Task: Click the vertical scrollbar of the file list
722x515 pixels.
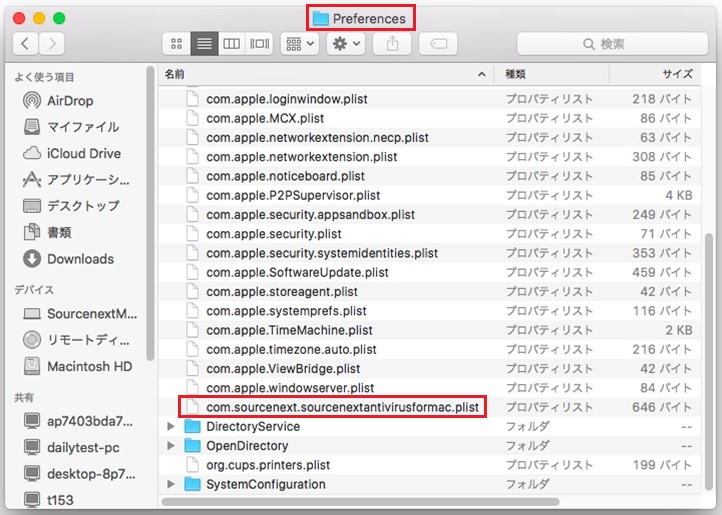Action: click(709, 362)
